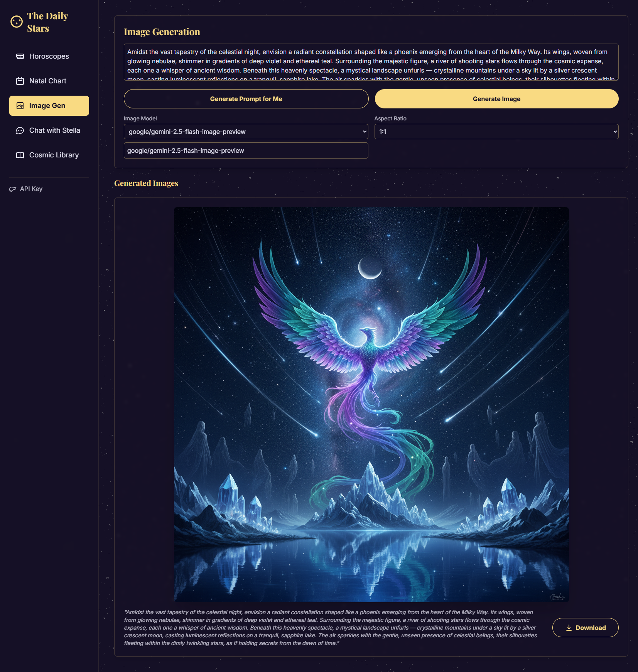Click the prompt text area
The height and width of the screenshot is (672, 638).
tap(371, 62)
